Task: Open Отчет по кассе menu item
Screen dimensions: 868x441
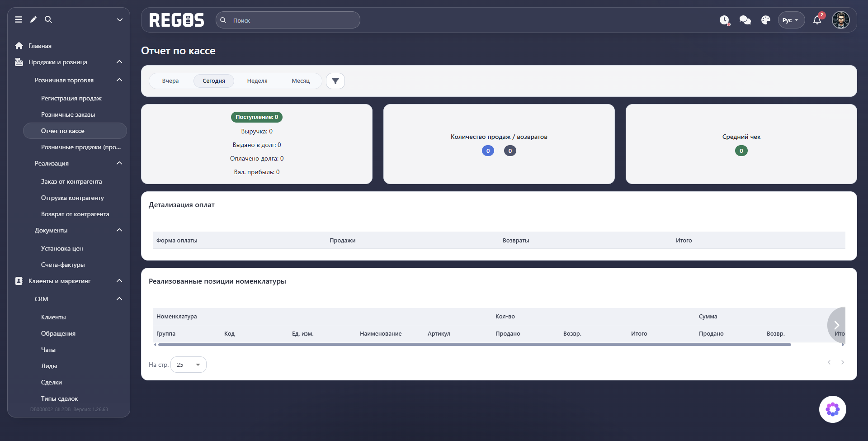Action: click(x=75, y=131)
